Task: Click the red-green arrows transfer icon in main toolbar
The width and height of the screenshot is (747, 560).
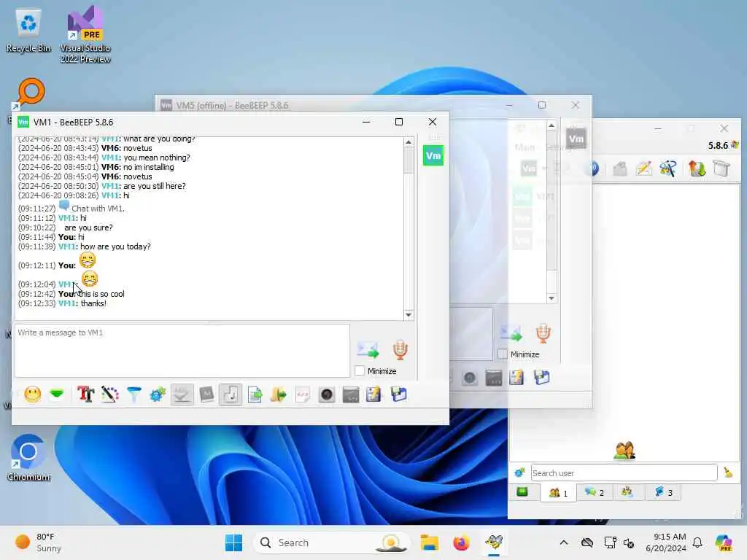Action: pos(697,168)
